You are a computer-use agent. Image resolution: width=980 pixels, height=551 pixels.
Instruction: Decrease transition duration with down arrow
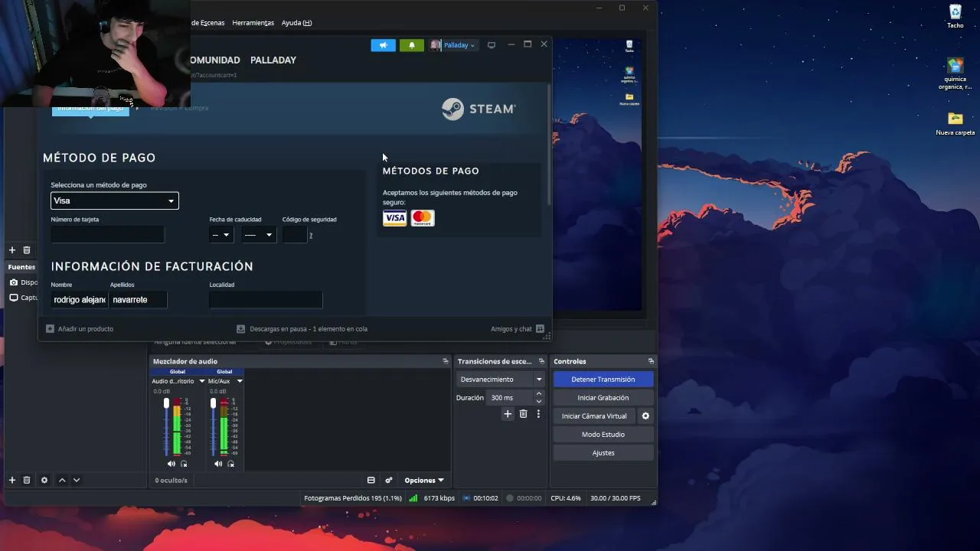(539, 402)
